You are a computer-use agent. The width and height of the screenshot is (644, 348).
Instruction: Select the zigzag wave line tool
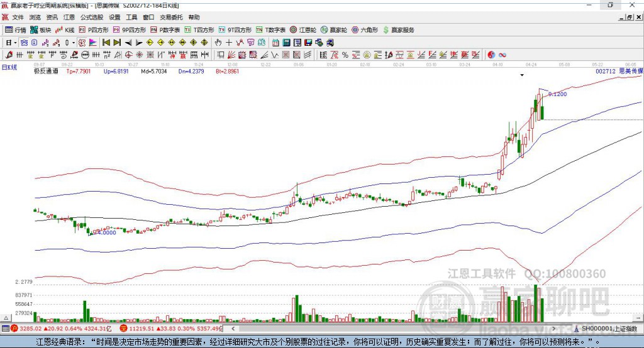(274, 55)
